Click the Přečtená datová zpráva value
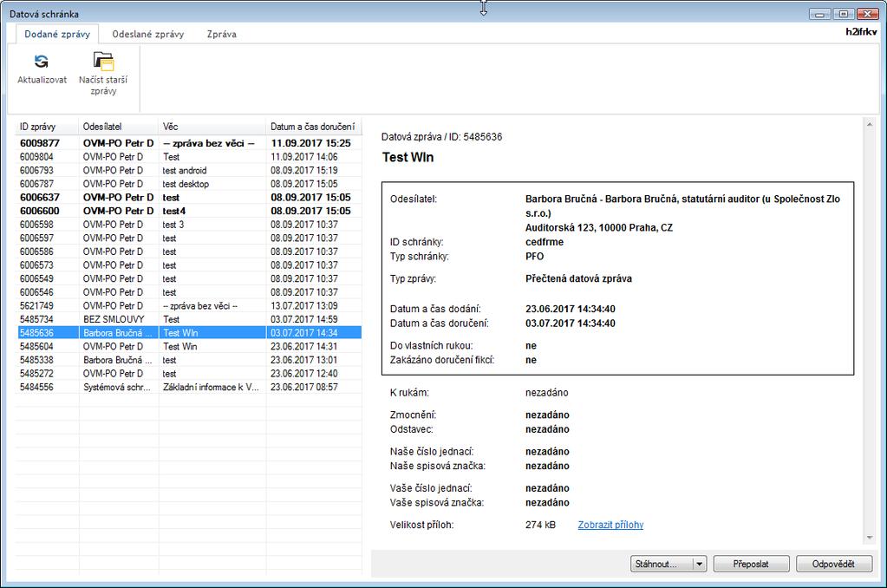This screenshot has height=588, width=887. click(578, 278)
